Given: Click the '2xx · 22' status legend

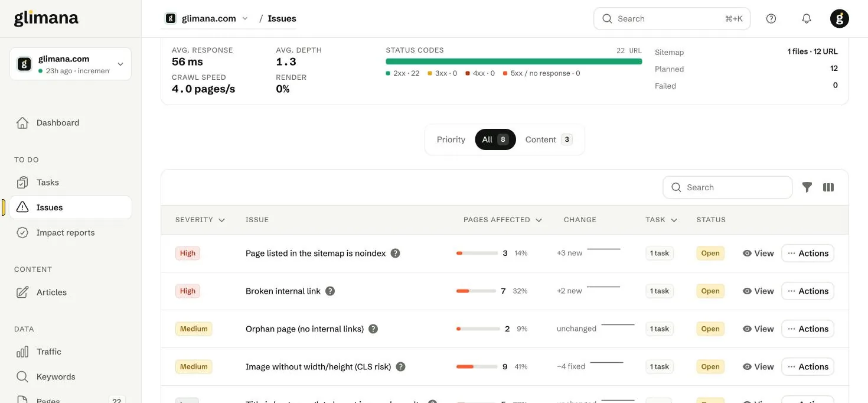Looking at the screenshot, I should click(x=403, y=73).
